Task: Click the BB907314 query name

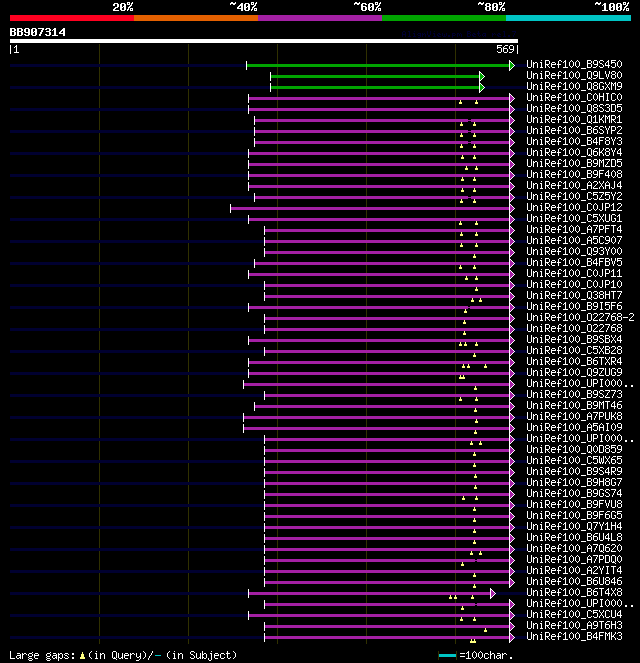Action: click(x=38, y=32)
